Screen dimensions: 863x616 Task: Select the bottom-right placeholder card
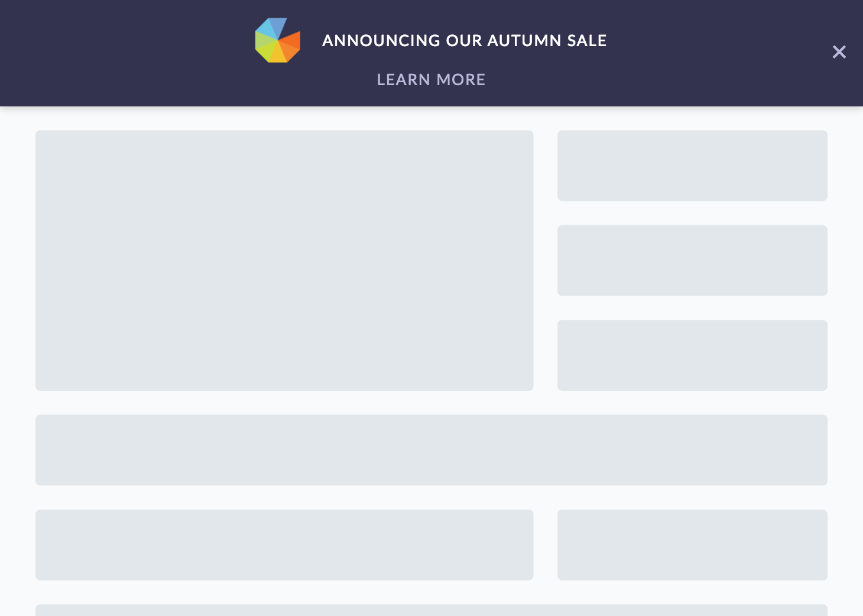[692, 544]
